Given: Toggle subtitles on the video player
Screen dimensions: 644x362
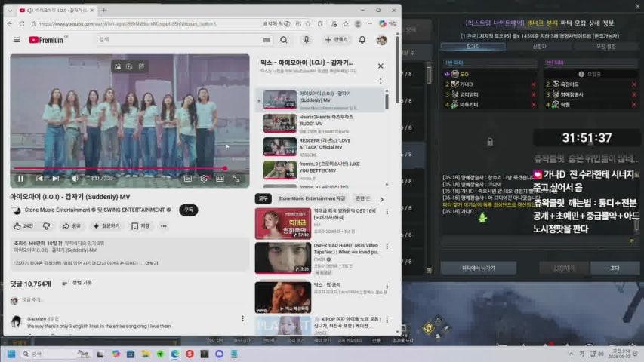Looking at the screenshot, I should [188, 179].
